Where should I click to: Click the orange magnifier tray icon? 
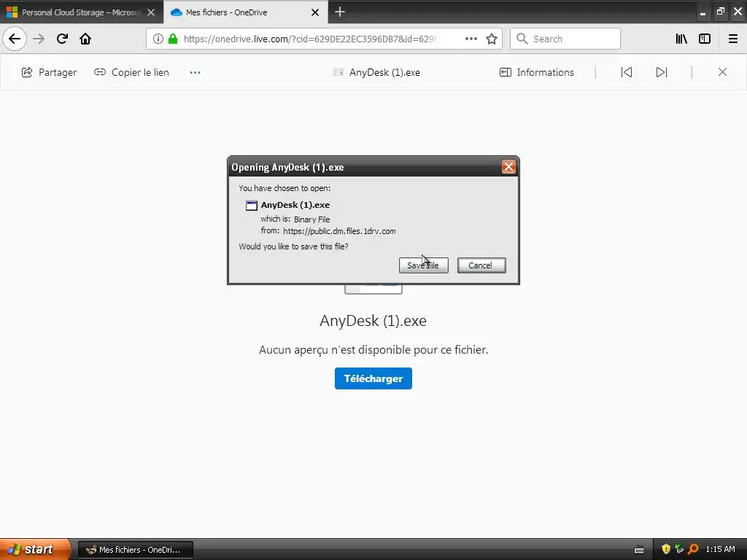[x=693, y=549]
